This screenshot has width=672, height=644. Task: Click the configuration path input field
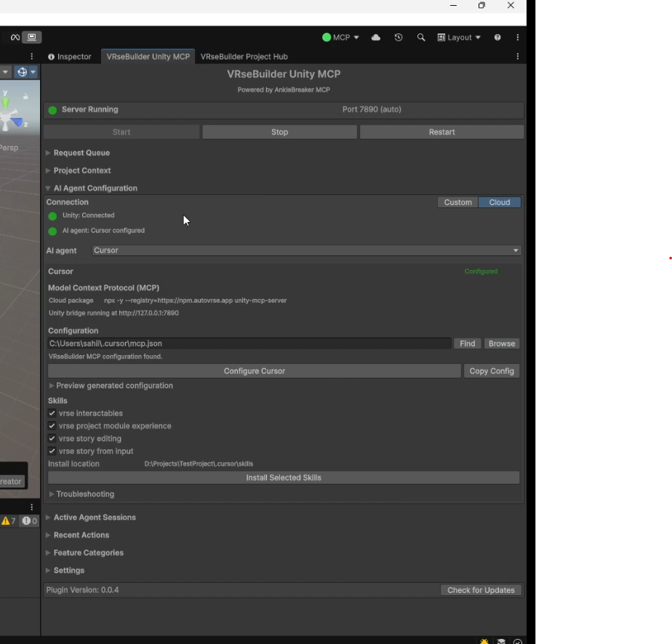point(249,343)
